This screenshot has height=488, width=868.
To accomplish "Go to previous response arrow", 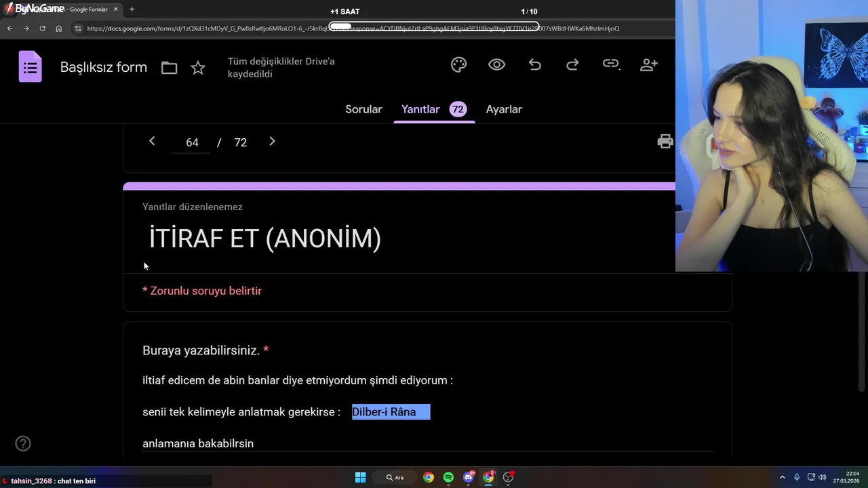I will (152, 141).
